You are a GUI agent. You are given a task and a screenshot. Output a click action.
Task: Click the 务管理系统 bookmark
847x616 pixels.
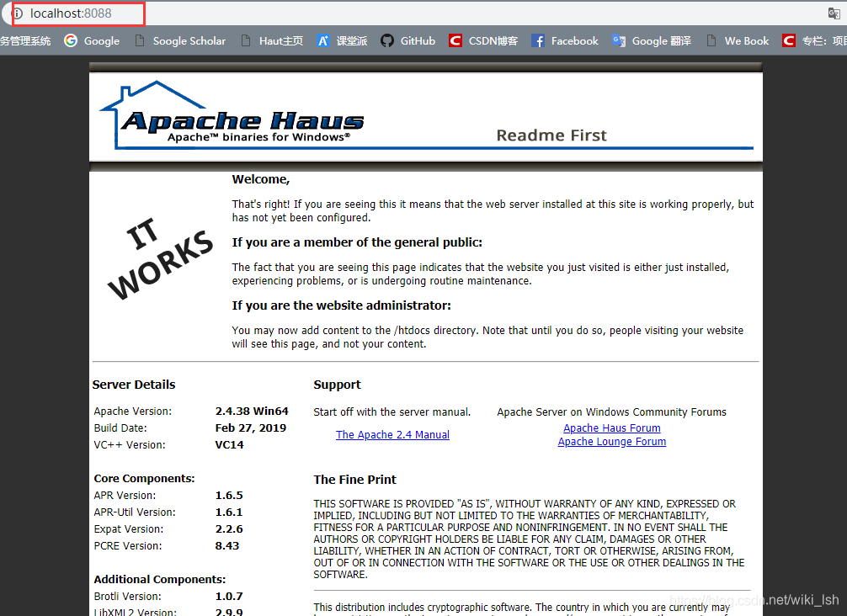(25, 41)
